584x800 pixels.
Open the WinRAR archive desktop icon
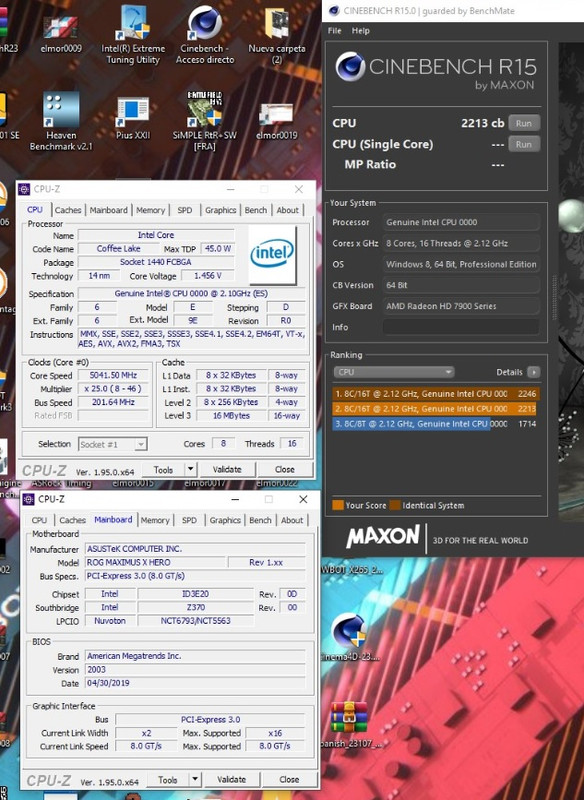click(349, 717)
